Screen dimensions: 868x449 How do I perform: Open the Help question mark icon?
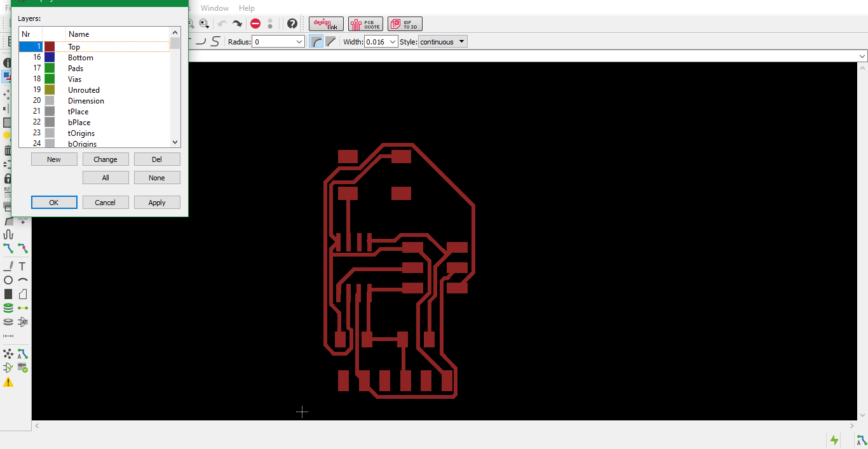[292, 23]
